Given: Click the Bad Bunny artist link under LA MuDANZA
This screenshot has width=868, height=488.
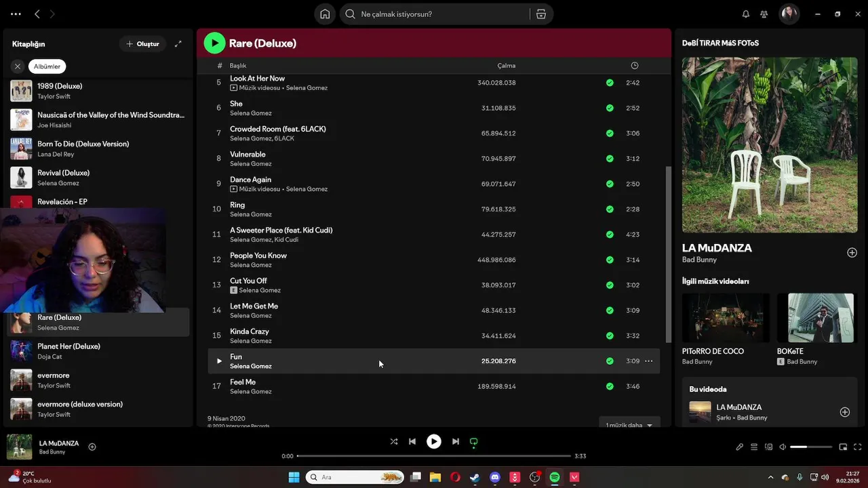Looking at the screenshot, I should pos(699,260).
